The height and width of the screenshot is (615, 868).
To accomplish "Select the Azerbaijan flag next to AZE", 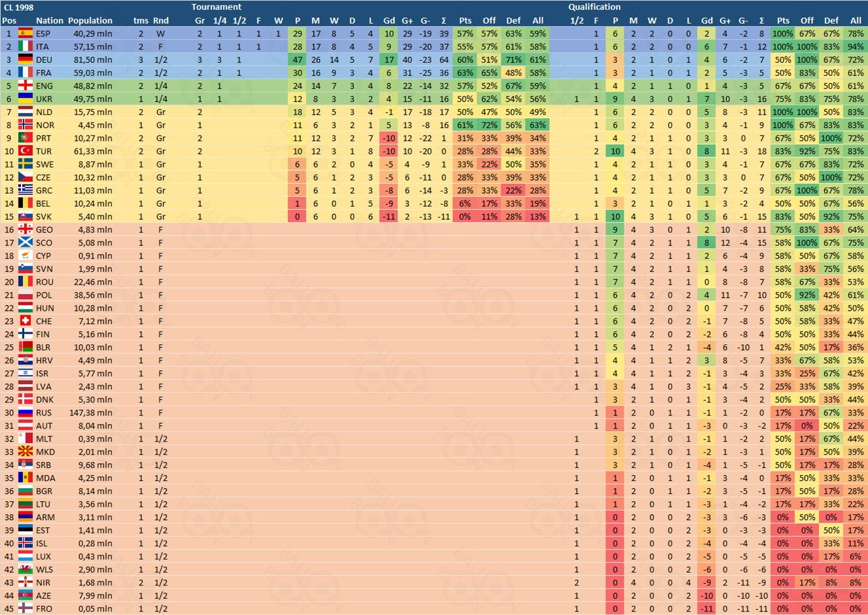I will [x=26, y=596].
